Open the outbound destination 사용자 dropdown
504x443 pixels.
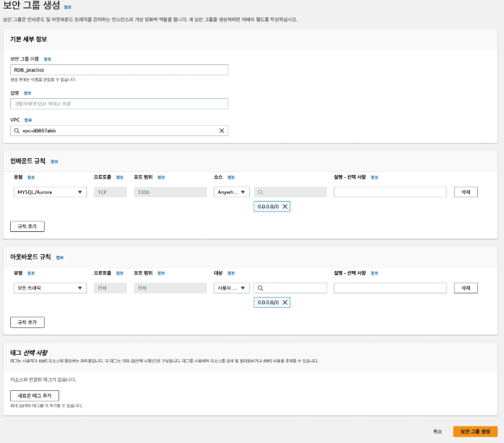point(232,288)
